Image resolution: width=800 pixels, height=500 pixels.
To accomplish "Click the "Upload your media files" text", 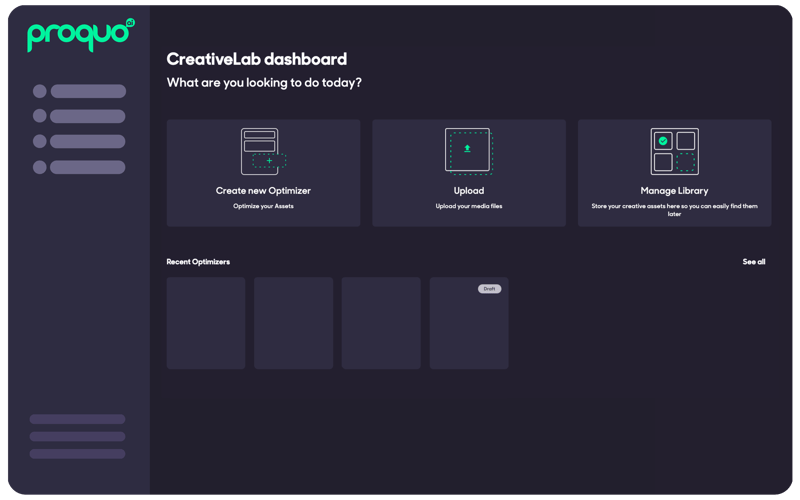I will tap(468, 206).
